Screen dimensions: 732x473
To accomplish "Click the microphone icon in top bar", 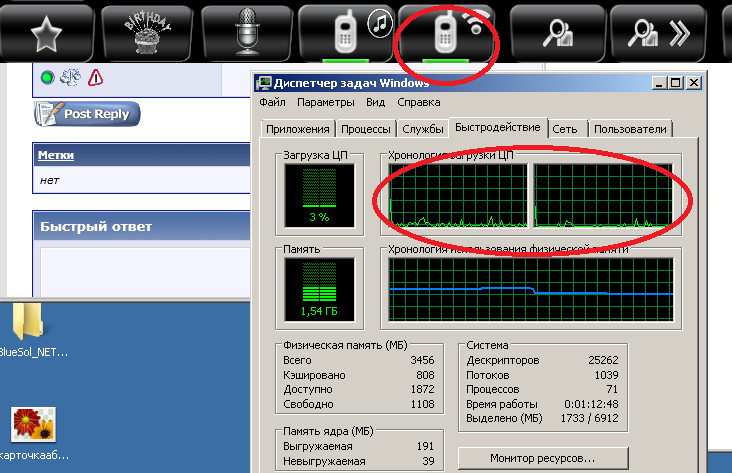I will 248,32.
